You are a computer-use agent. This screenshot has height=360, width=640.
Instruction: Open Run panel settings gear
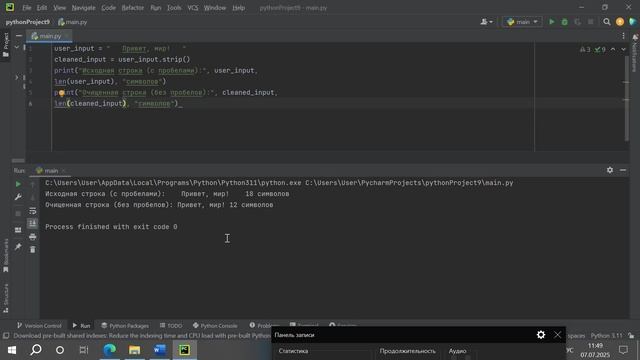point(610,170)
